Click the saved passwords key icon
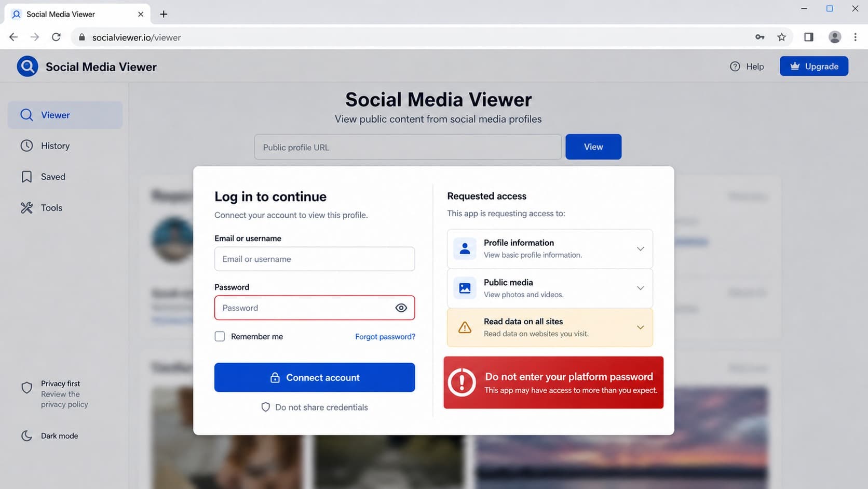This screenshot has width=868, height=489. (x=759, y=37)
